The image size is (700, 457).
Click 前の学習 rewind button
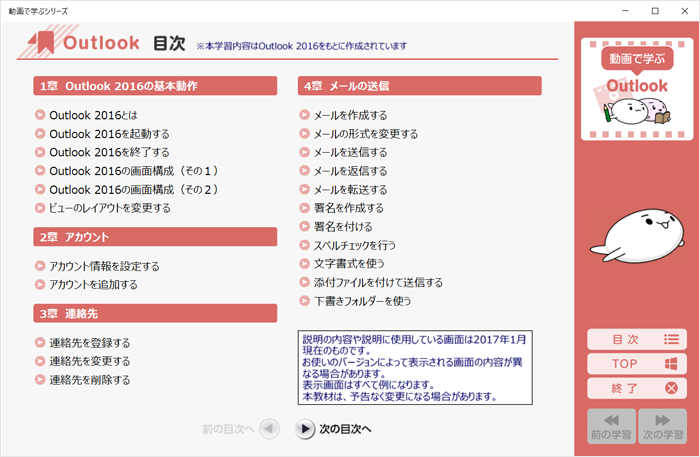point(611,426)
